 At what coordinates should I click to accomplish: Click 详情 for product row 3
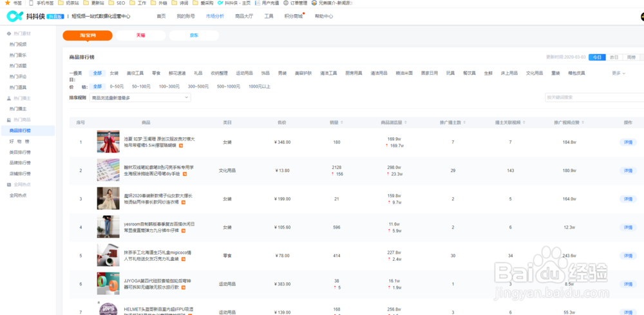tap(628, 199)
